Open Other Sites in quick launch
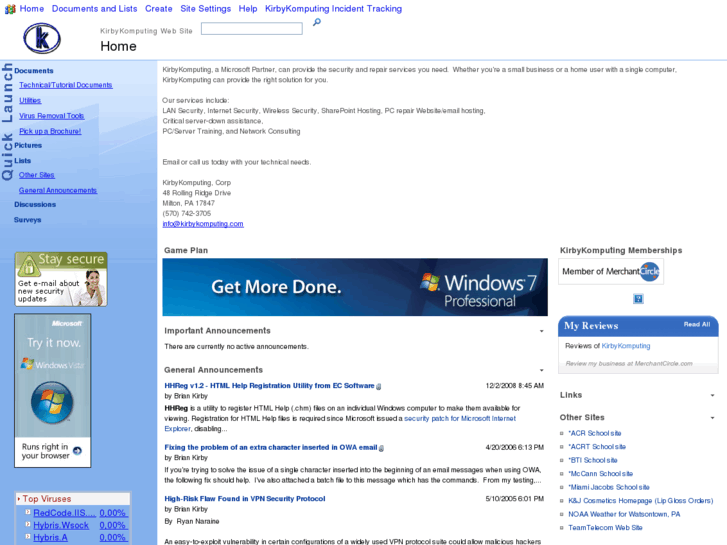727x545 pixels. [x=37, y=175]
